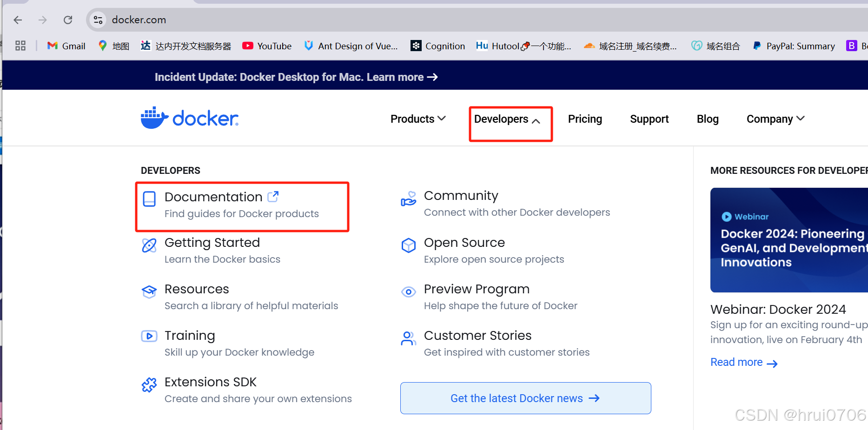Expand the Products menu

418,119
